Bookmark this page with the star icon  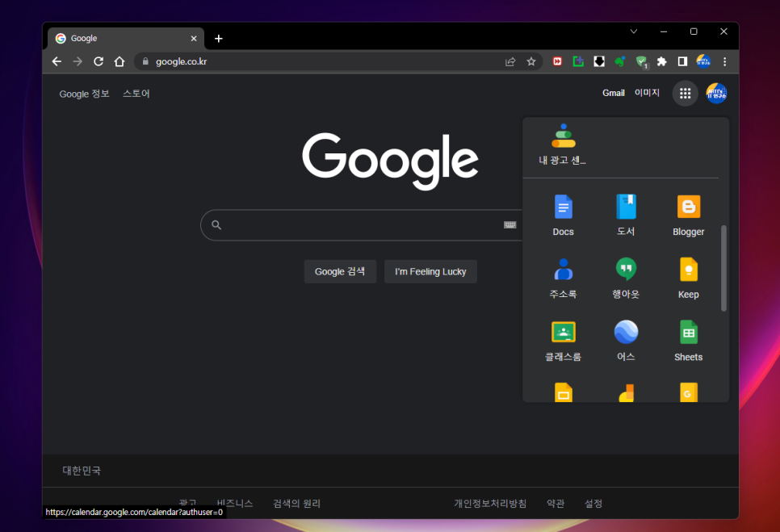click(x=531, y=61)
